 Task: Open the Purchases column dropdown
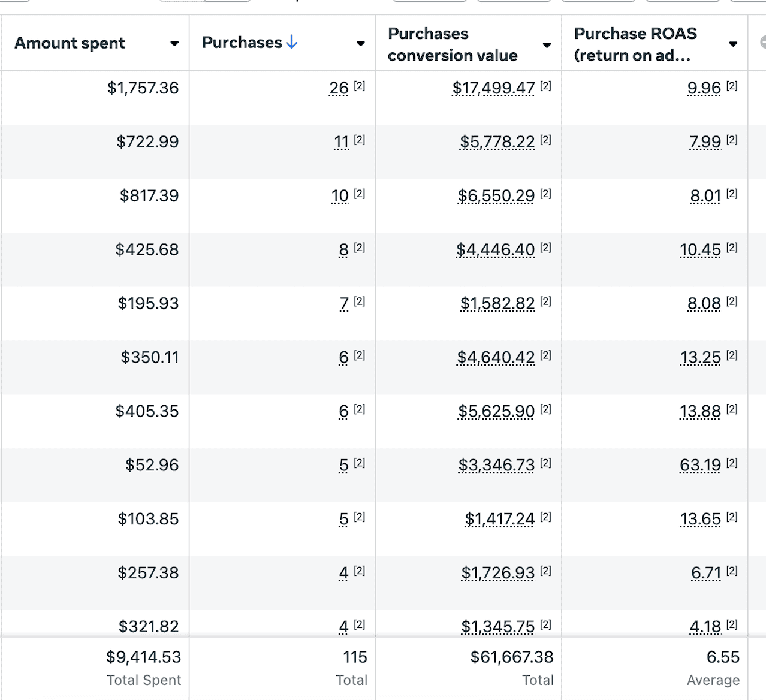point(361,44)
